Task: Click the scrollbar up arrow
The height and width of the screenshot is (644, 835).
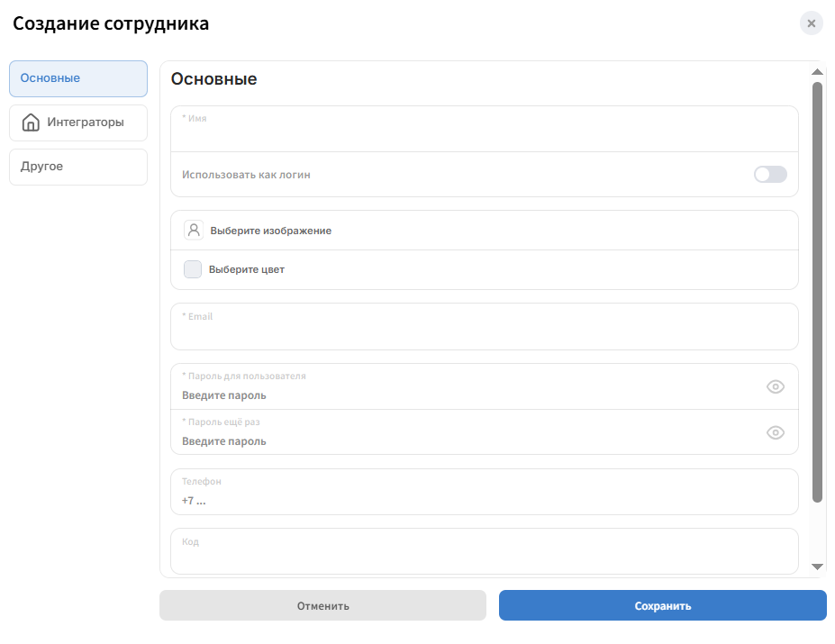Action: tap(817, 72)
